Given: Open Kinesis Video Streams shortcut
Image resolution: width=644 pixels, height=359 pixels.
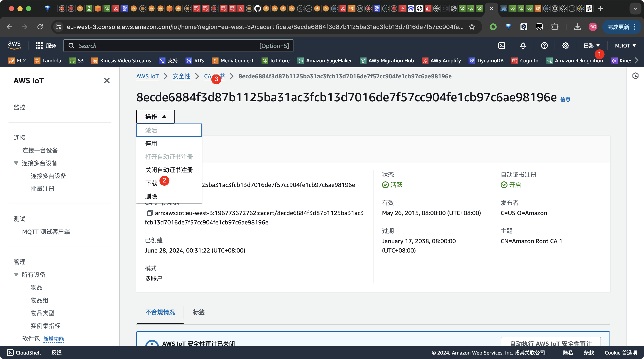Looking at the screenshot, I should [x=121, y=60].
